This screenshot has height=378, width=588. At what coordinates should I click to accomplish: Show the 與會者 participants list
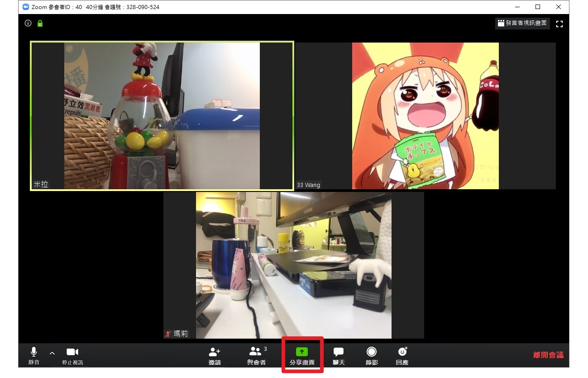tap(257, 356)
